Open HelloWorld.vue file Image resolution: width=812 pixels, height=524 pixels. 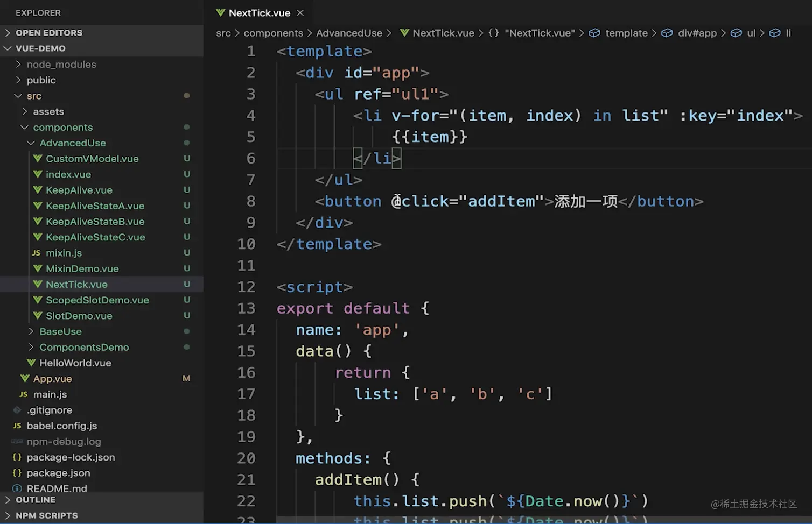[75, 363]
